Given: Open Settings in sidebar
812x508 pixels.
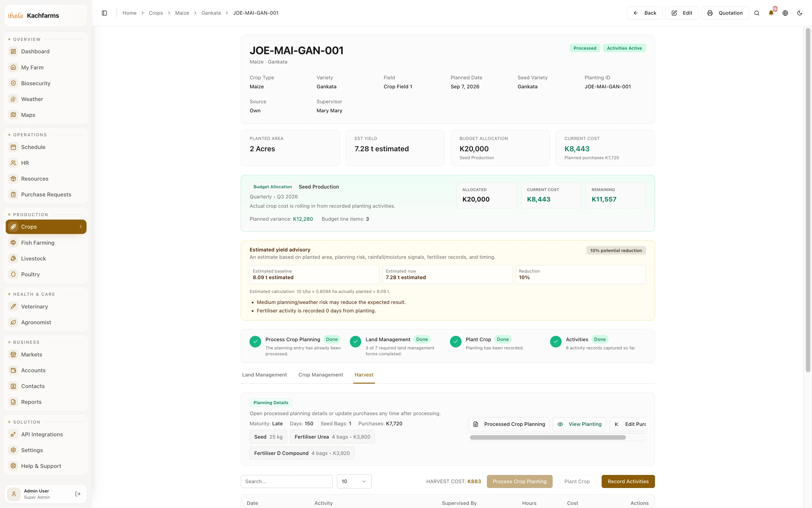Looking at the screenshot, I should 46,450.
